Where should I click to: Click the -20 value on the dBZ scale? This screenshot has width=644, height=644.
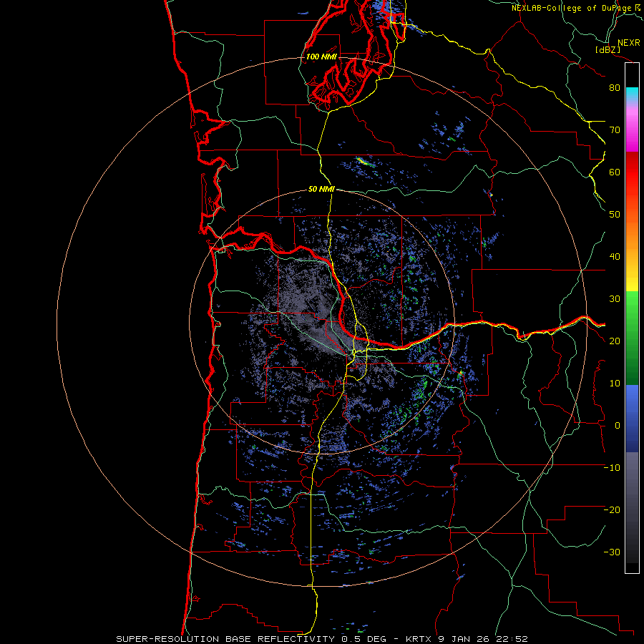(612, 510)
